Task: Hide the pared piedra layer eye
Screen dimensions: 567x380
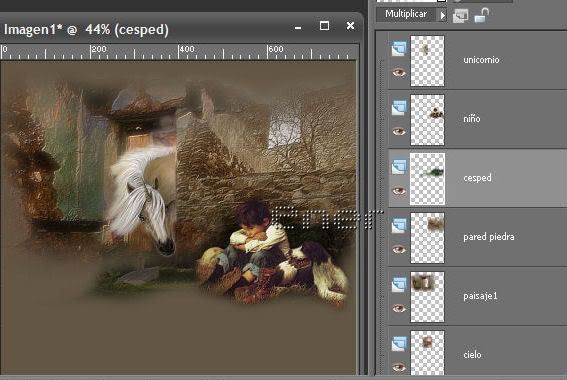Action: pos(399,249)
